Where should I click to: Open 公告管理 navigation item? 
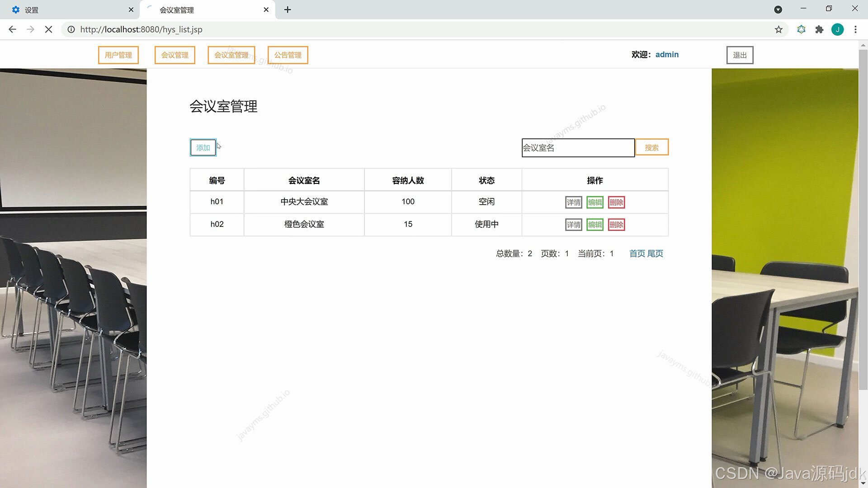tap(288, 55)
